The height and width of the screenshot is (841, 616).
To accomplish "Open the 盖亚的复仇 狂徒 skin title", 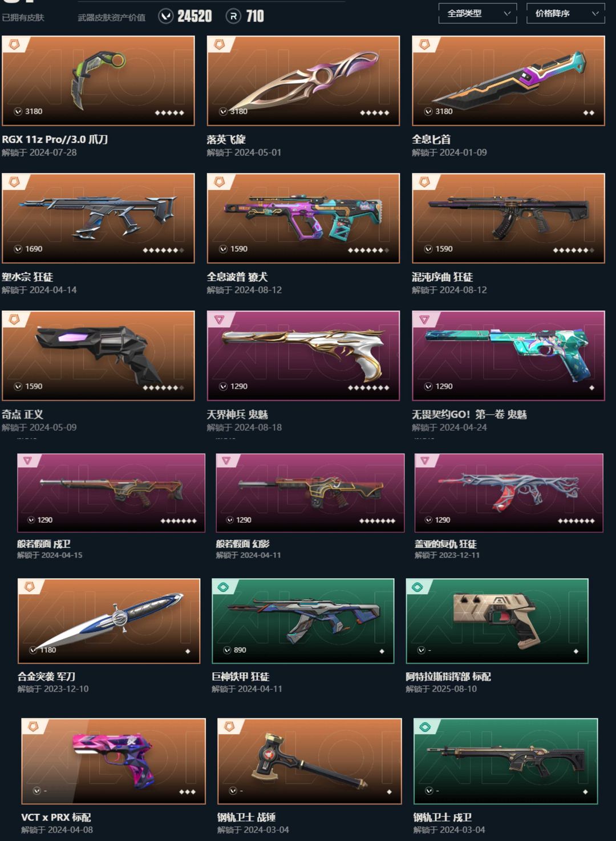I will click(445, 544).
